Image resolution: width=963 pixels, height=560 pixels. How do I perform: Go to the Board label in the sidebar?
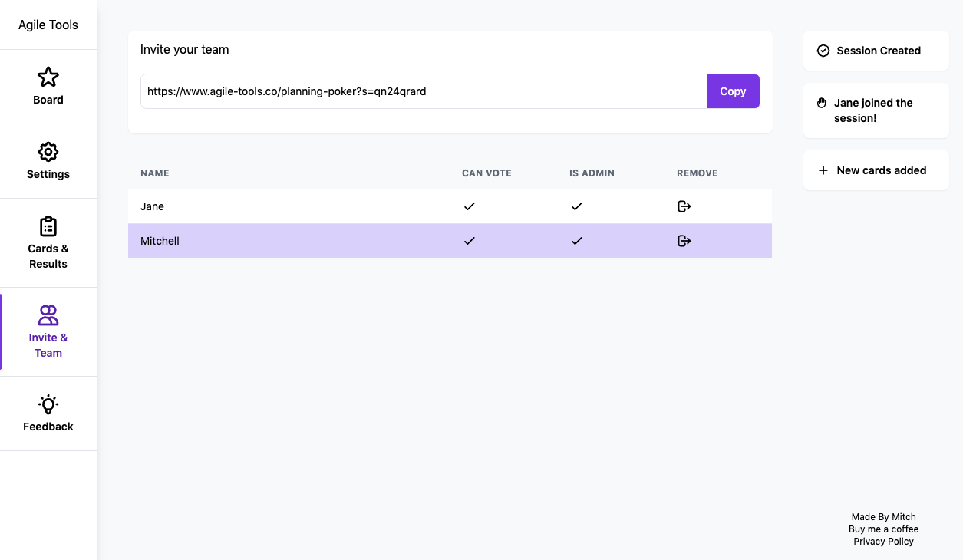tap(48, 100)
